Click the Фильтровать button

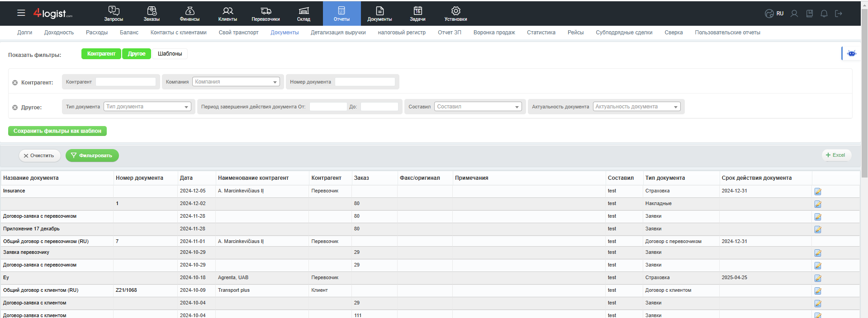tap(92, 155)
